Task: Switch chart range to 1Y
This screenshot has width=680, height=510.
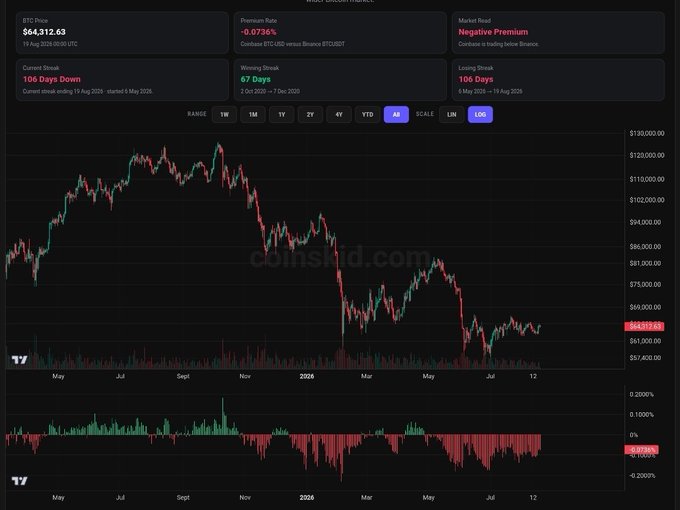Action: [x=281, y=114]
